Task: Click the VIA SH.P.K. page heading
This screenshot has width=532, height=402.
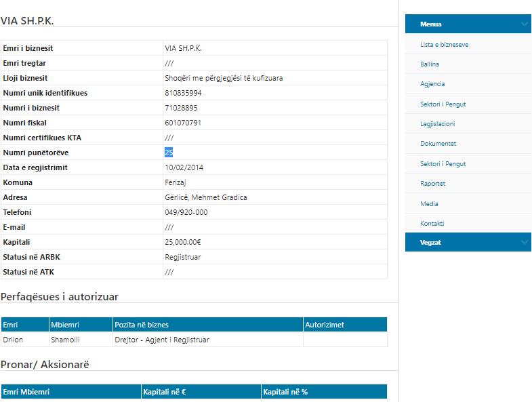Action: pyautogui.click(x=27, y=20)
